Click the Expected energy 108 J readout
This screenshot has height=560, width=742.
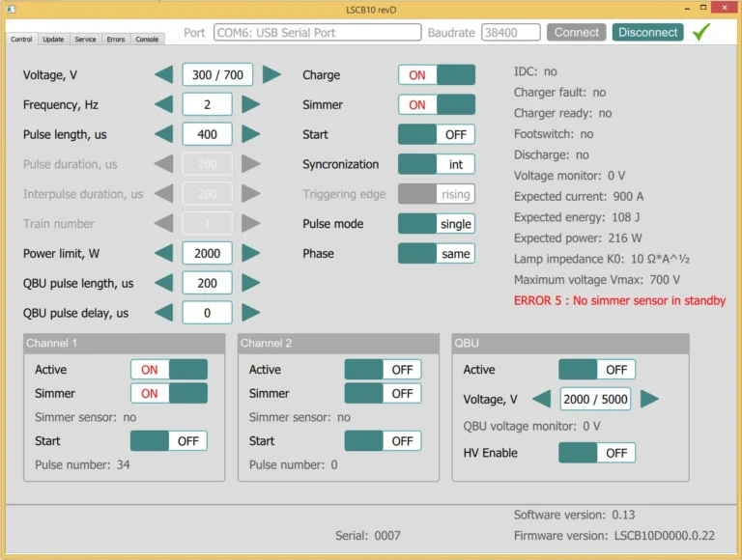pyautogui.click(x=577, y=217)
